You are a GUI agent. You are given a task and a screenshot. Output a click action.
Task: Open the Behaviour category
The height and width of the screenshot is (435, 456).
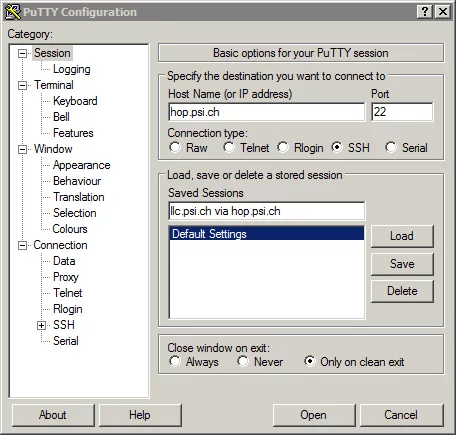click(x=77, y=181)
